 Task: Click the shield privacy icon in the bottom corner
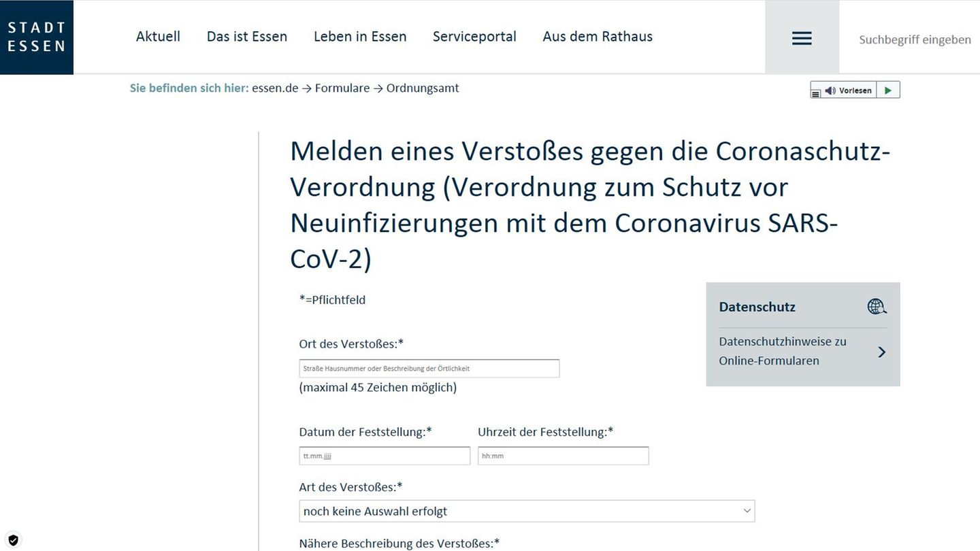pyautogui.click(x=13, y=540)
